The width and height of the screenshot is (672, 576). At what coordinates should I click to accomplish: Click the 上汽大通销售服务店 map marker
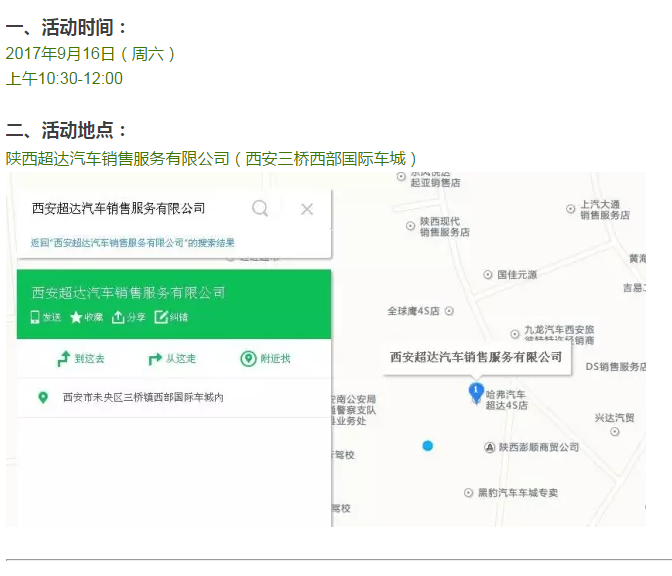pos(570,209)
